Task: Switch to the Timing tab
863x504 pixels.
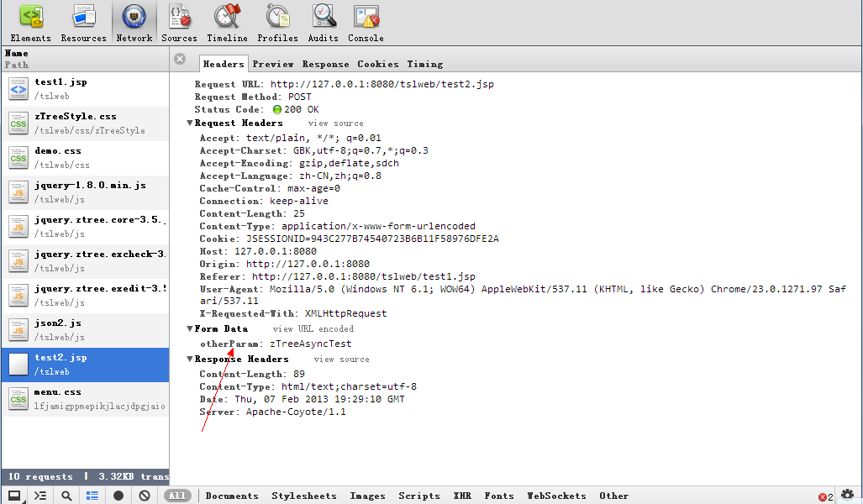Action: coord(425,64)
